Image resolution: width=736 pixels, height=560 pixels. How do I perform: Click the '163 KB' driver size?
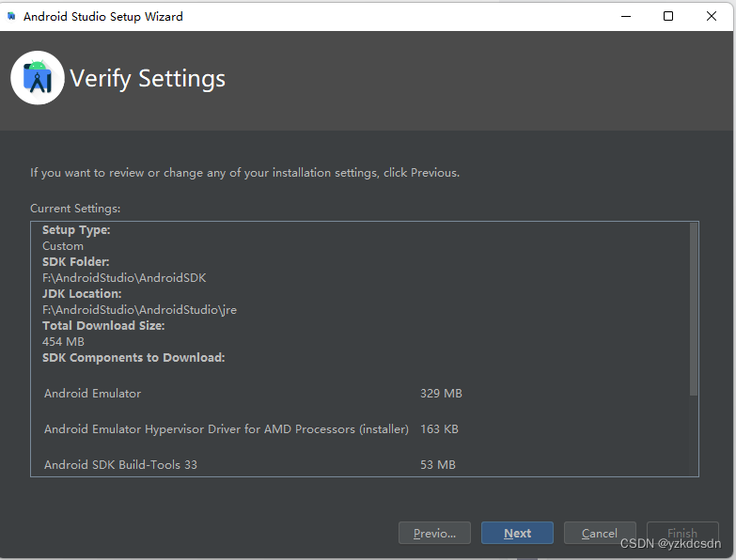[x=439, y=428]
